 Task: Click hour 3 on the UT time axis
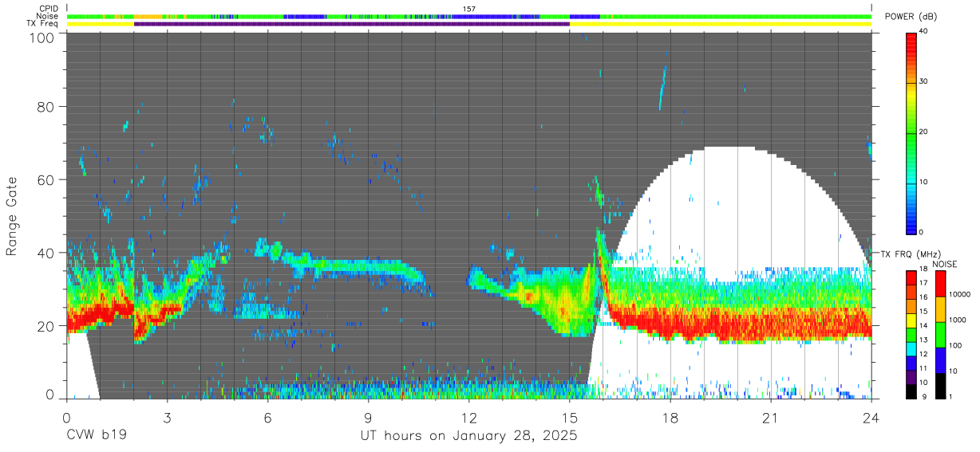[x=167, y=417]
